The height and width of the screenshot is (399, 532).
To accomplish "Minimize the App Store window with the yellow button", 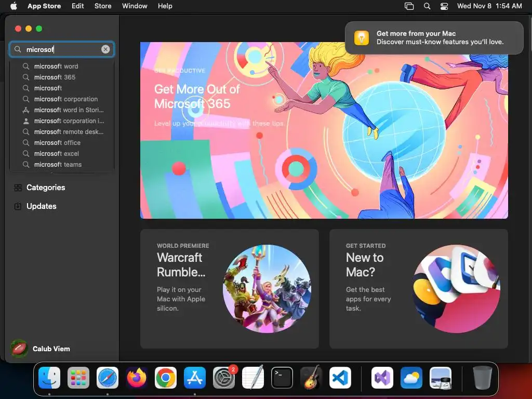I will pos(29,29).
